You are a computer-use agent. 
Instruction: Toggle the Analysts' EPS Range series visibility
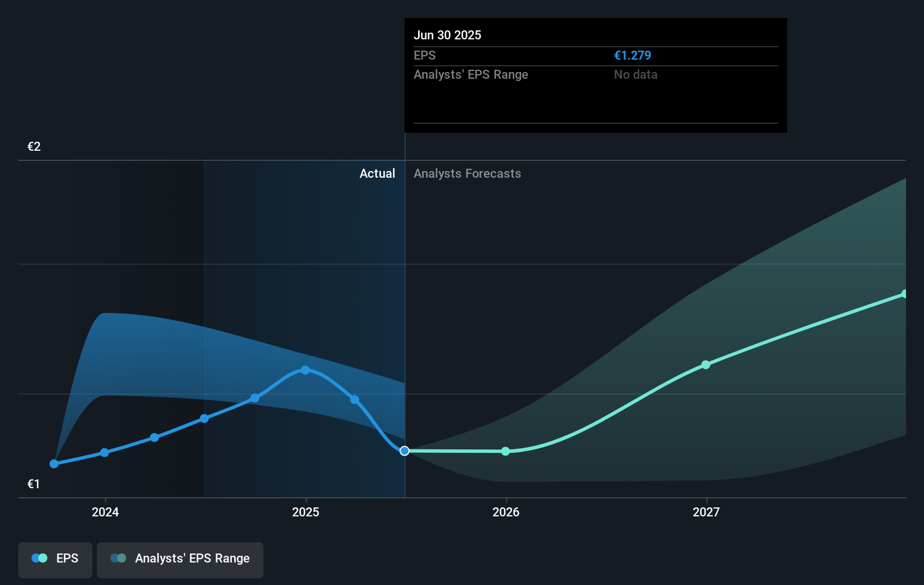coord(180,559)
